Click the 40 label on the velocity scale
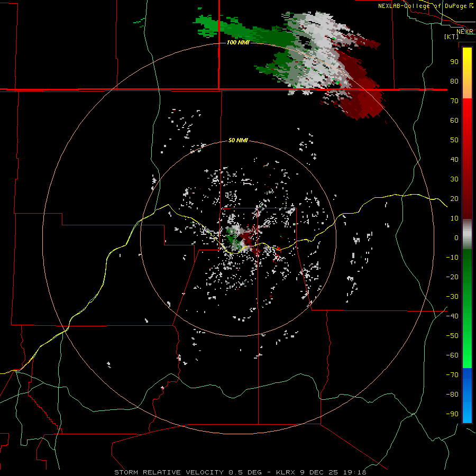This screenshot has height=476, width=476. 454,159
